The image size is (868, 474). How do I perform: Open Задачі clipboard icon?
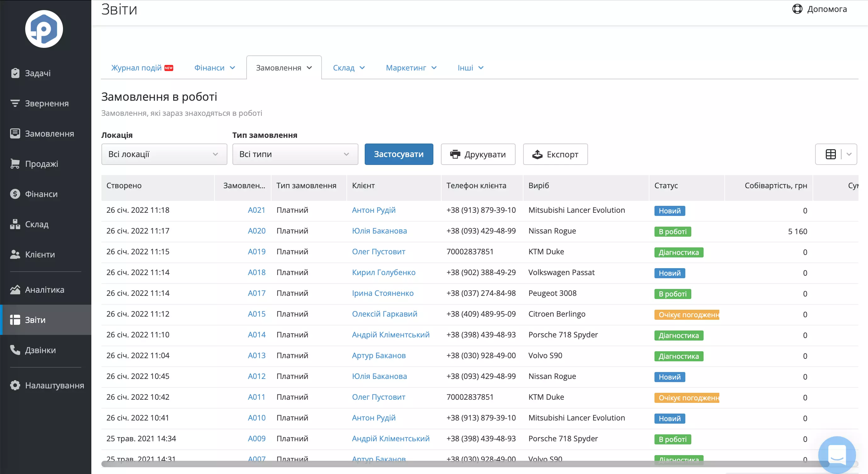tap(15, 73)
